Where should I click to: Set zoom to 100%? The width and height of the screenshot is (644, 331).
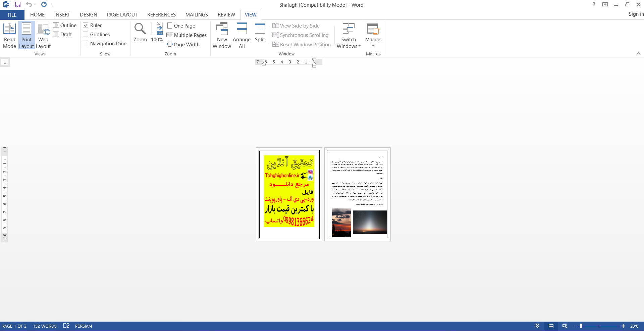click(157, 33)
